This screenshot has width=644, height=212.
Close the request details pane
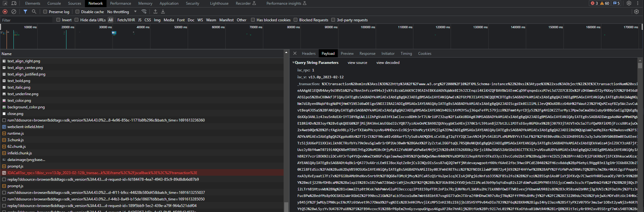click(x=295, y=54)
